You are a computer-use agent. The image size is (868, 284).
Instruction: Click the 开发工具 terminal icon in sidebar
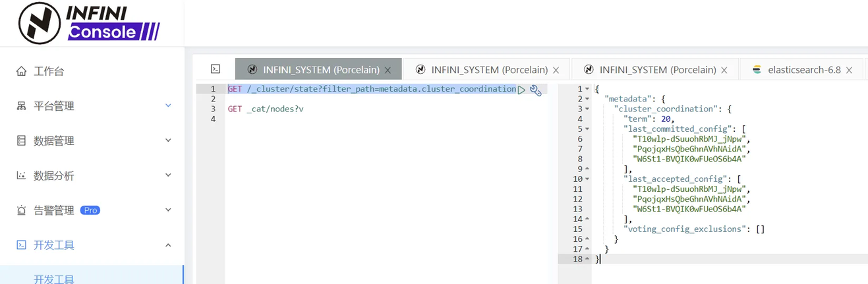[x=22, y=245]
